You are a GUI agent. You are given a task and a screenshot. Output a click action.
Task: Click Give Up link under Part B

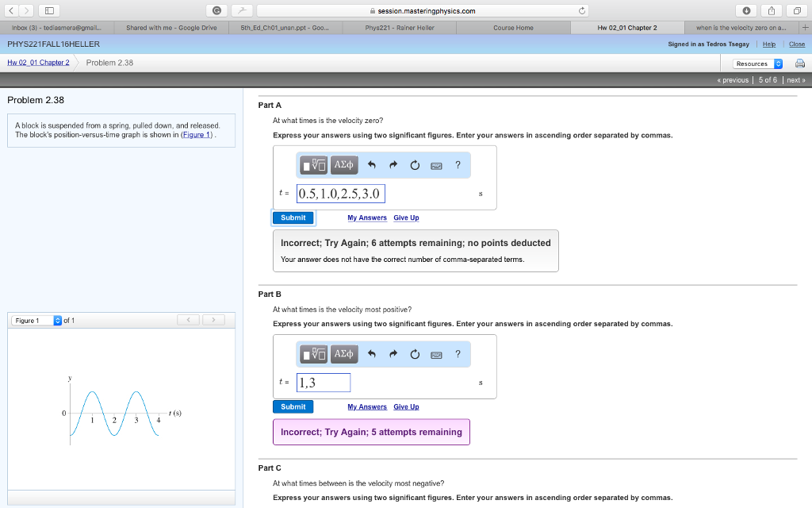(x=406, y=406)
